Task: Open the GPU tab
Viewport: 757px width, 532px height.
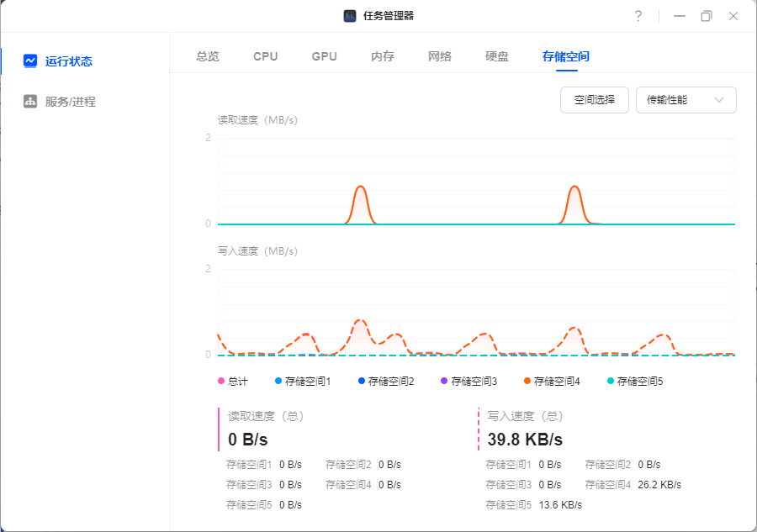Action: (x=325, y=56)
